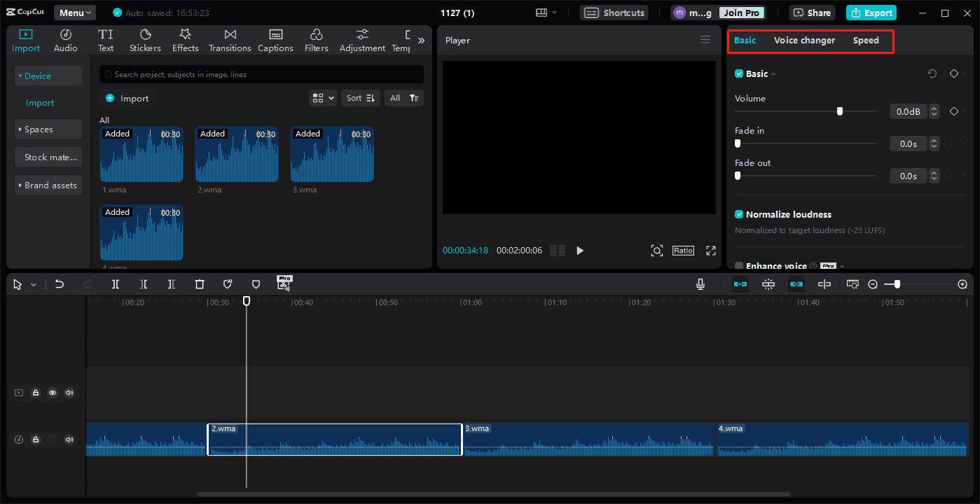This screenshot has width=980, height=504.
Task: Click the Zoom out icon near the timeline slider
Action: [873, 284]
